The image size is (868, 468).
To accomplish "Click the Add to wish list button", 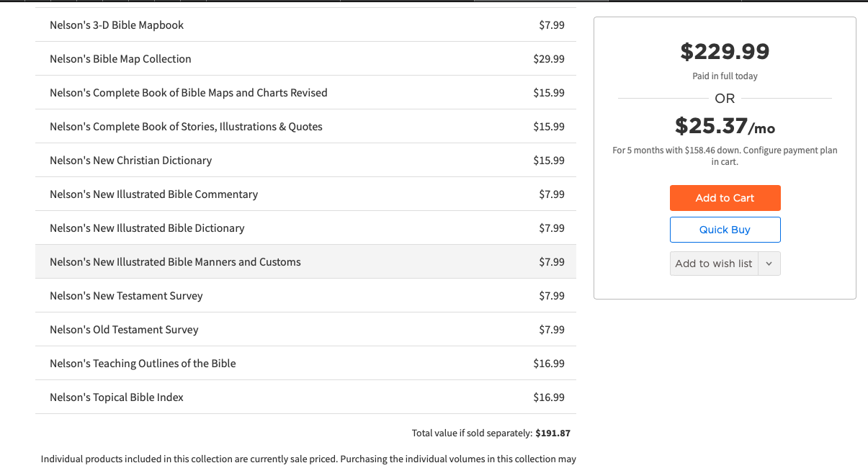I will click(x=713, y=264).
